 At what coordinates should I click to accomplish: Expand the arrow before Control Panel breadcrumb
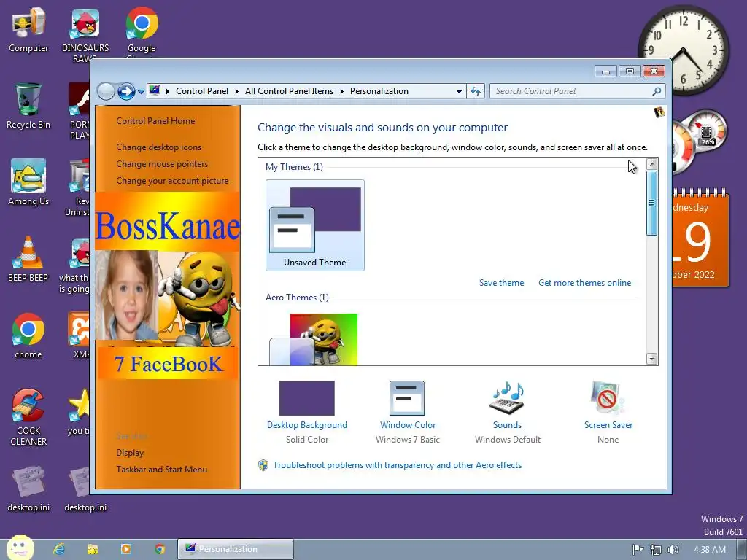(x=168, y=91)
